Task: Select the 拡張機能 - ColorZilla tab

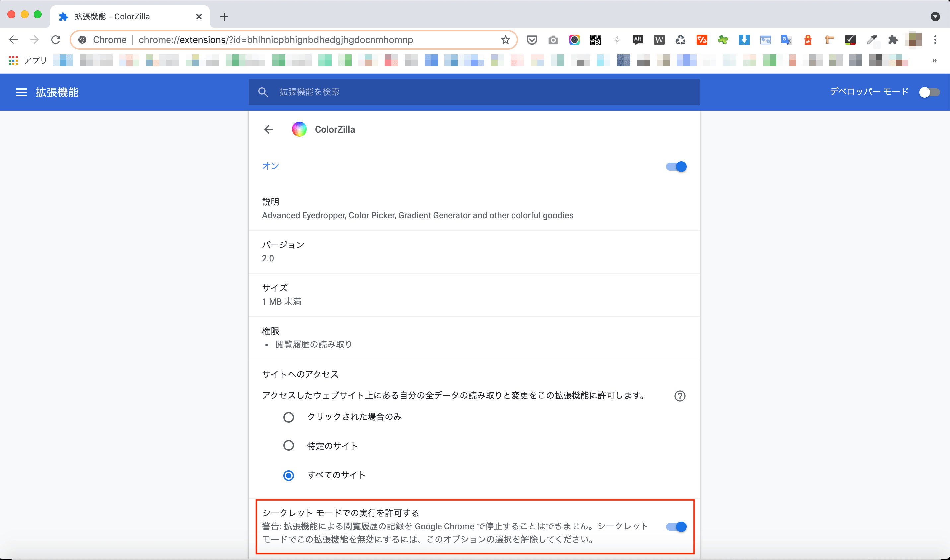Action: 130,17
